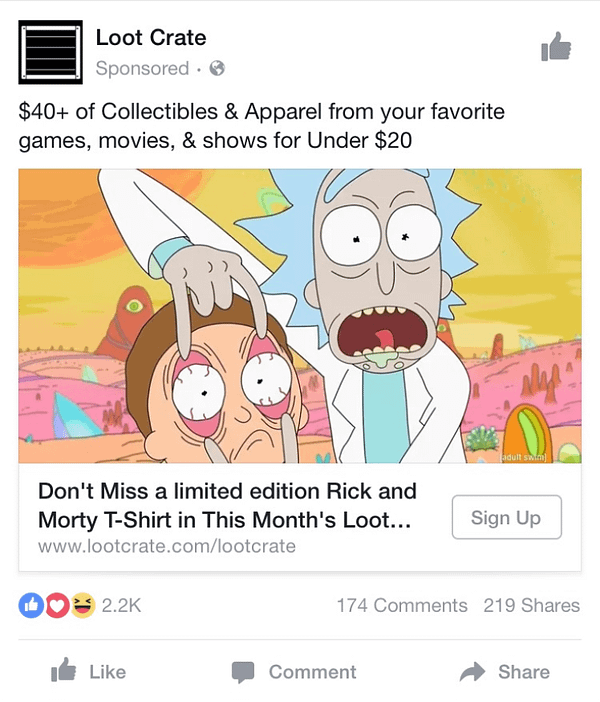This screenshot has width=600, height=702.
Task: Click the Sign Up button
Action: [506, 517]
